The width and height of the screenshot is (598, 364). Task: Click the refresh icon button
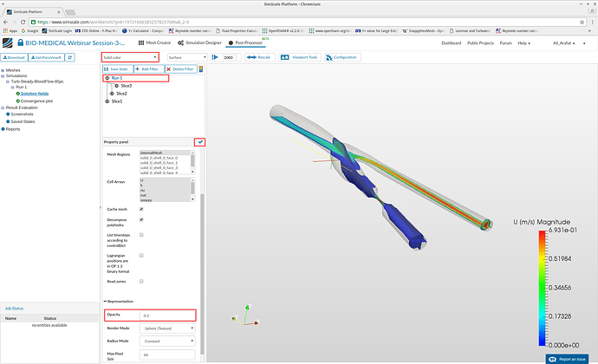click(x=70, y=57)
